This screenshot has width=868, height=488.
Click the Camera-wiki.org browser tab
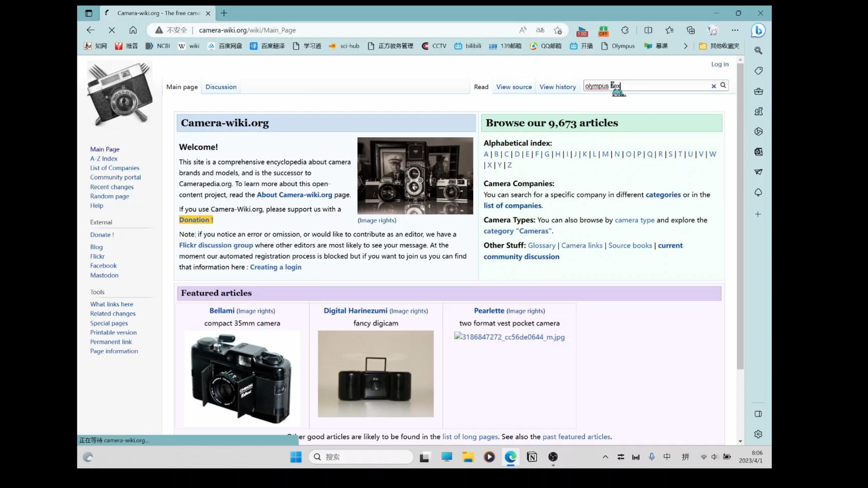[x=157, y=13]
